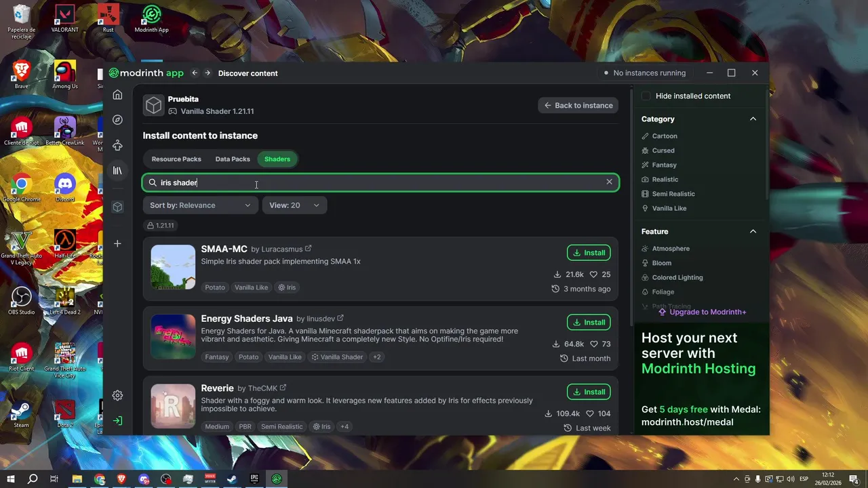
Task: Clear the search with the X icon
Action: click(x=609, y=182)
